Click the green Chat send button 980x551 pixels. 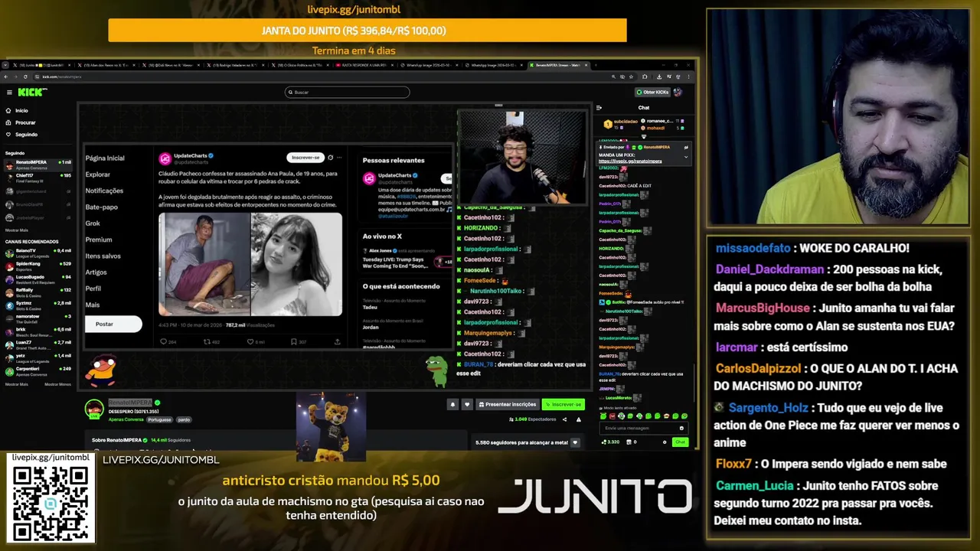coord(681,442)
